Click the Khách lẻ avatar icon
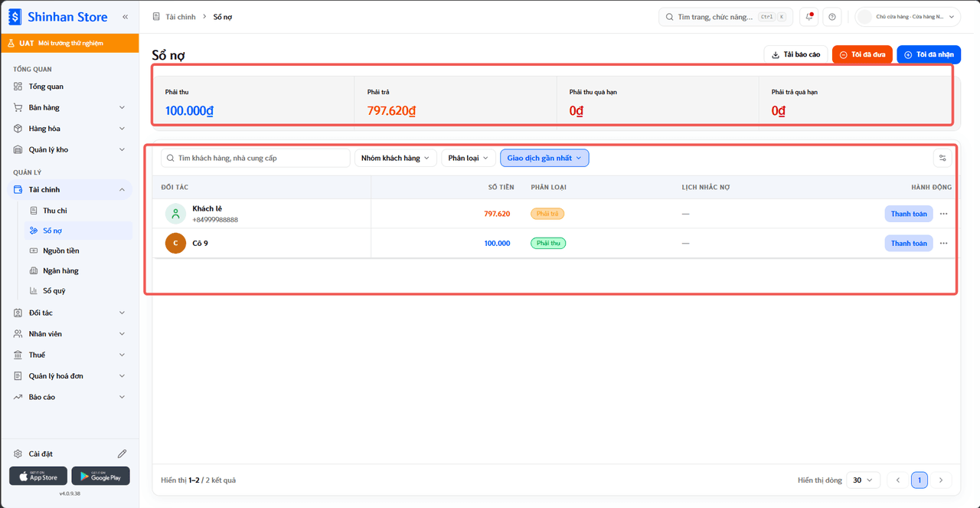The width and height of the screenshot is (980, 508). [x=175, y=214]
